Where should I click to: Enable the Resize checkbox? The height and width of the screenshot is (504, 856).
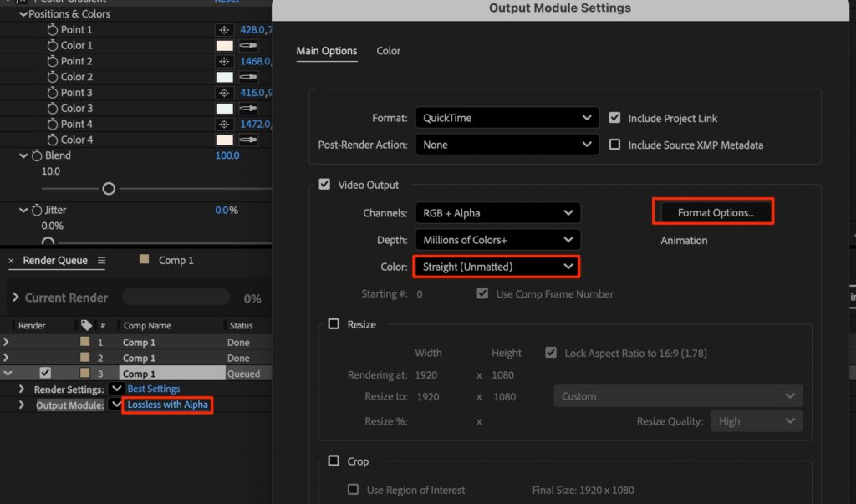click(334, 324)
